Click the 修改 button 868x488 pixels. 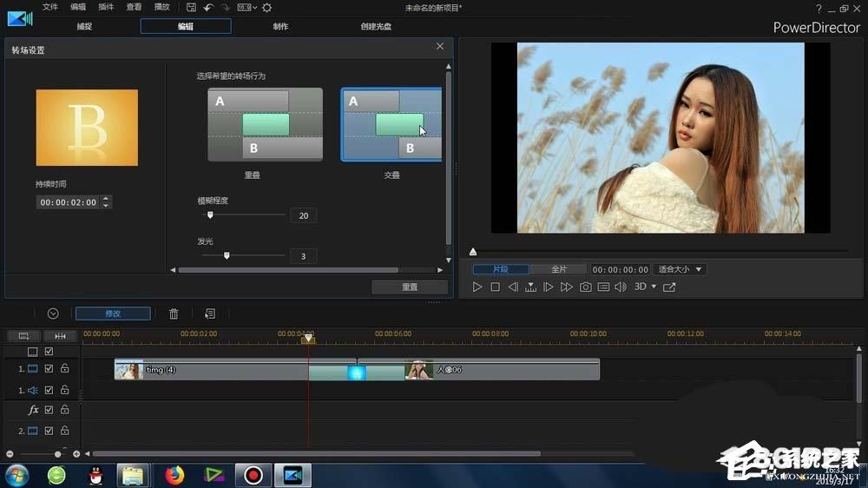pyautogui.click(x=113, y=313)
